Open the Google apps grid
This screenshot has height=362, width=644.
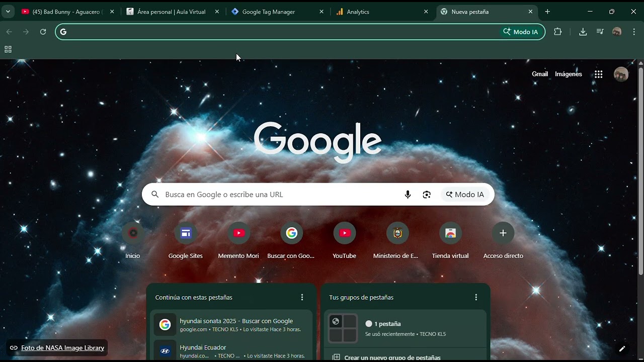tap(598, 74)
